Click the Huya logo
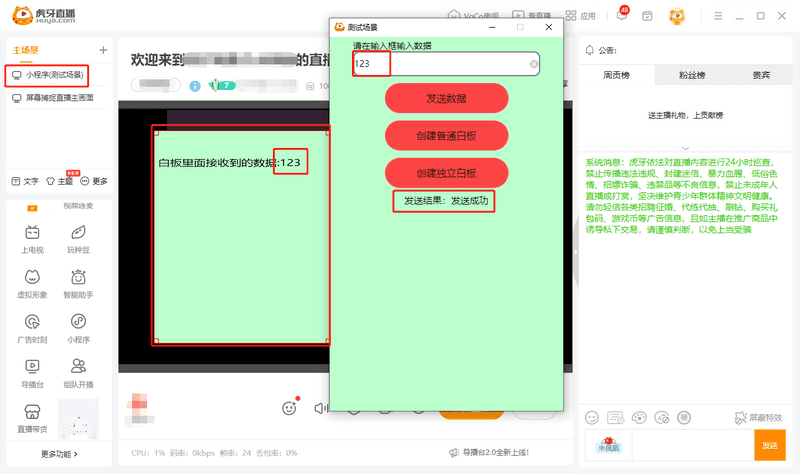Viewport: 800px width, 474px height. click(x=44, y=15)
